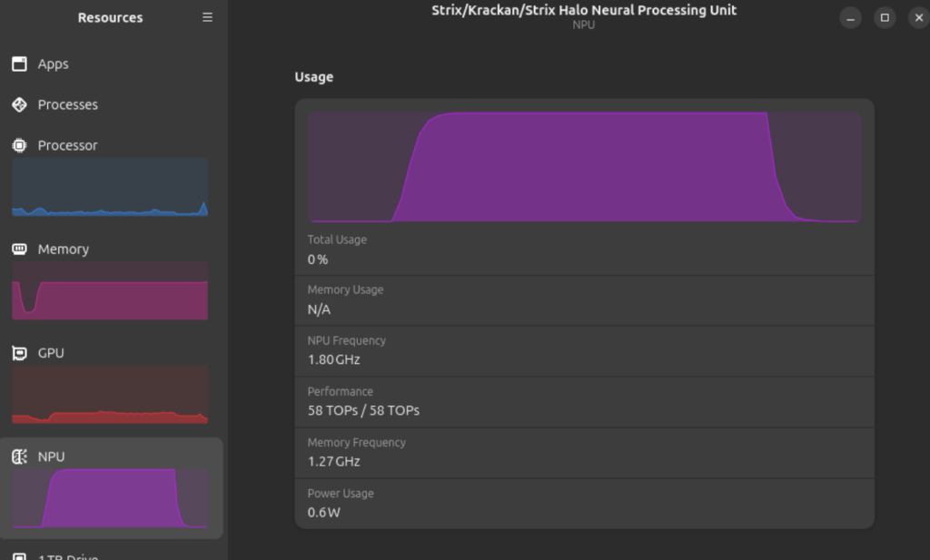This screenshot has width=930, height=560.
Task: Click the Memory Frequency value 1.27 GHz
Action: pyautogui.click(x=334, y=462)
